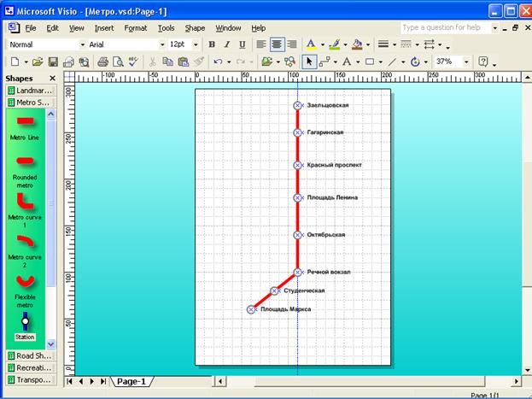Choose the Flexible metro shape

[25, 281]
